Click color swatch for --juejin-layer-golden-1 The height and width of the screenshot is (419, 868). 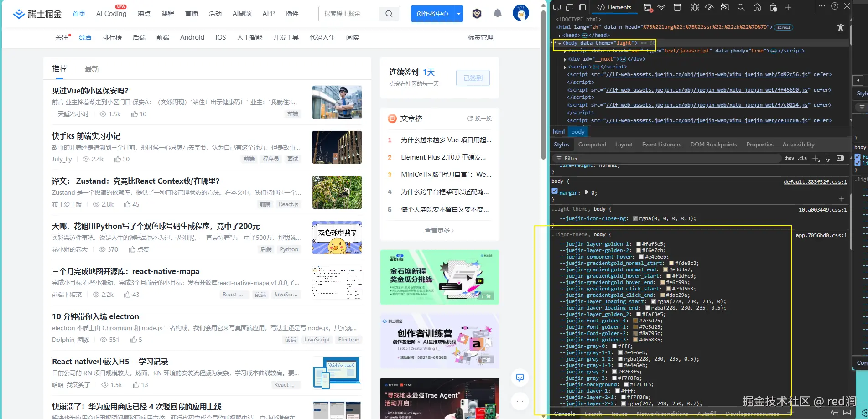639,244
